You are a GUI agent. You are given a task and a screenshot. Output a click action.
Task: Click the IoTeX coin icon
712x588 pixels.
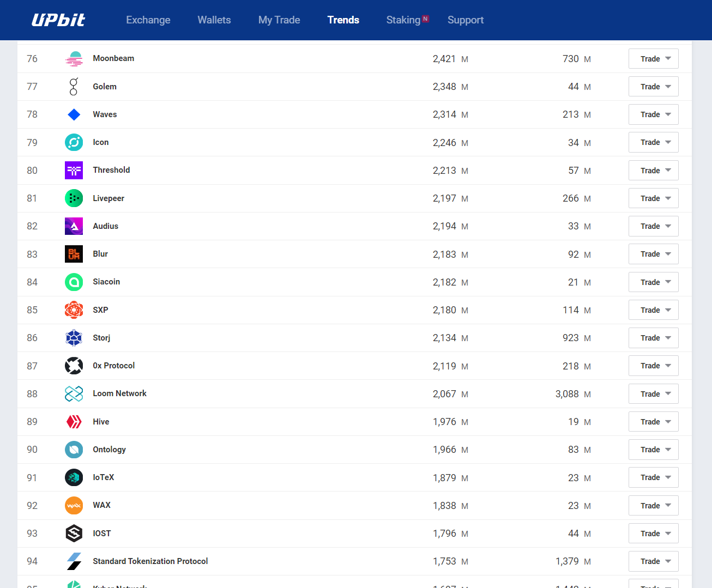(x=74, y=477)
